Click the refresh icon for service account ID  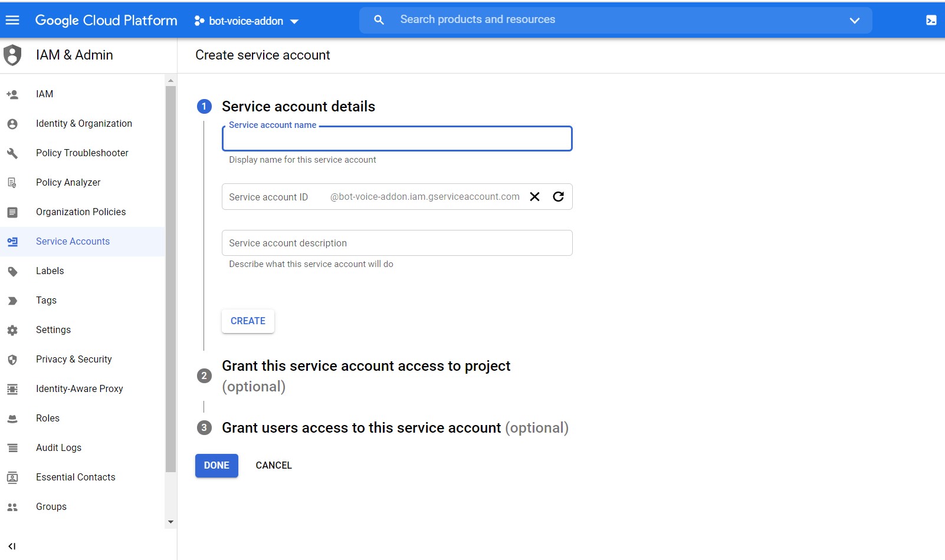(558, 197)
